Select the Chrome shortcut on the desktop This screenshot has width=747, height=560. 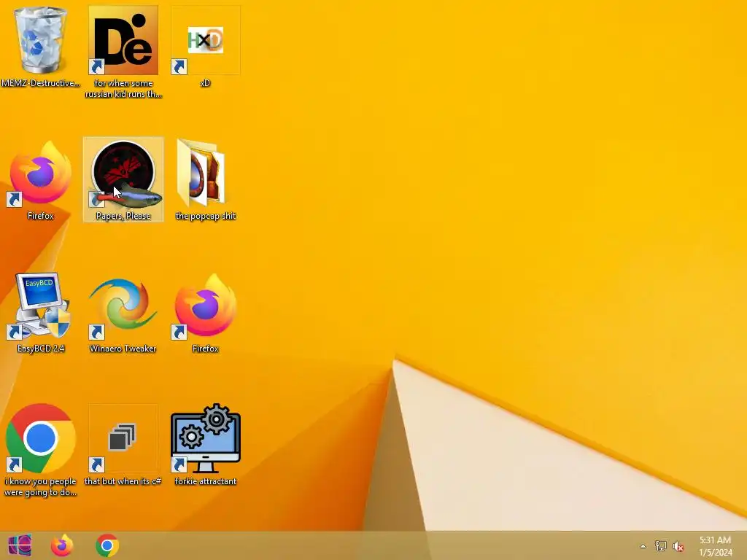coord(41,438)
